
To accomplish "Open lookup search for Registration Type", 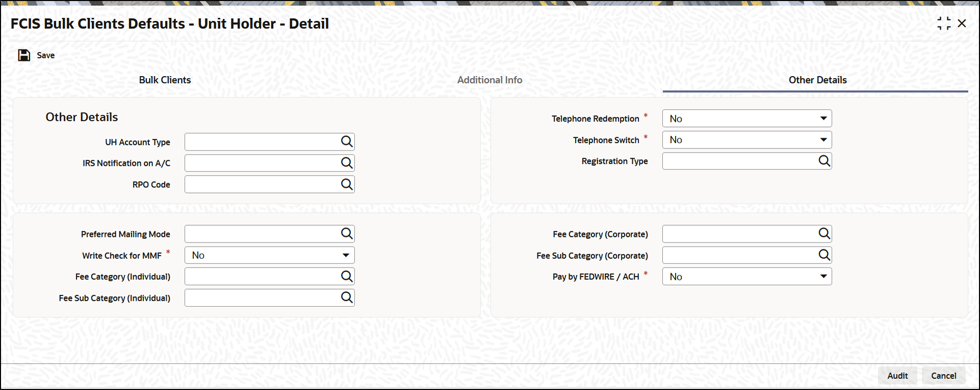I will pyautogui.click(x=824, y=161).
